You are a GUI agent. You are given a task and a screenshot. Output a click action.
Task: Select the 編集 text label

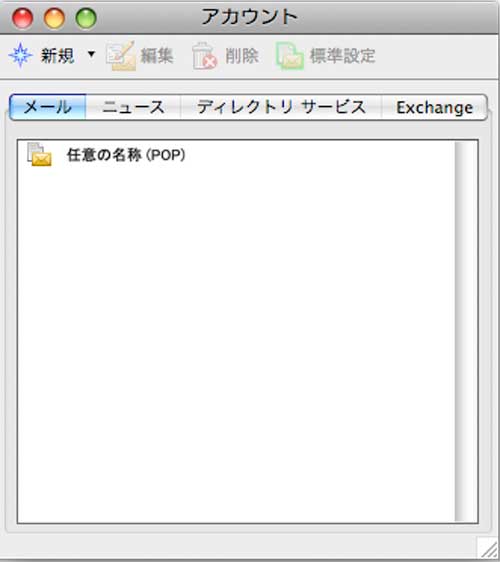(x=157, y=56)
